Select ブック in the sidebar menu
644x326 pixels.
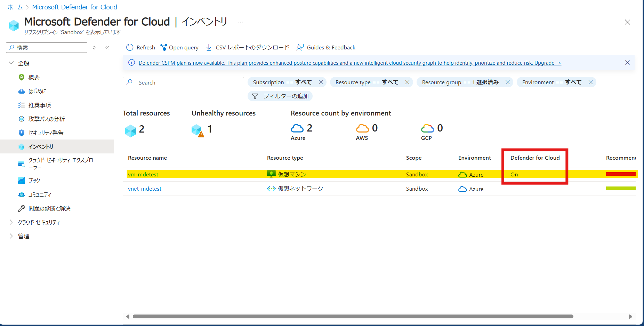coord(34,181)
